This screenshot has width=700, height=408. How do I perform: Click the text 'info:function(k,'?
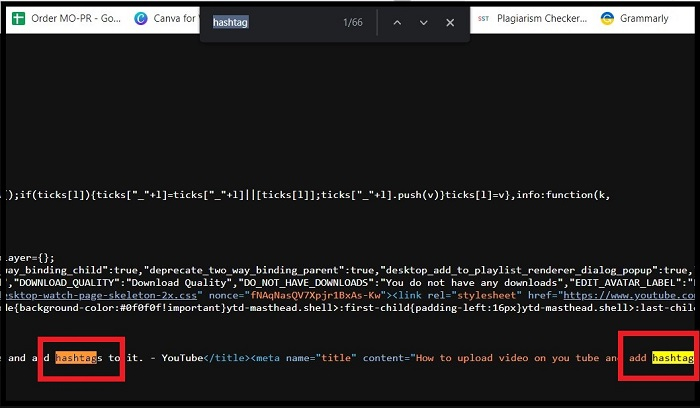(563, 195)
